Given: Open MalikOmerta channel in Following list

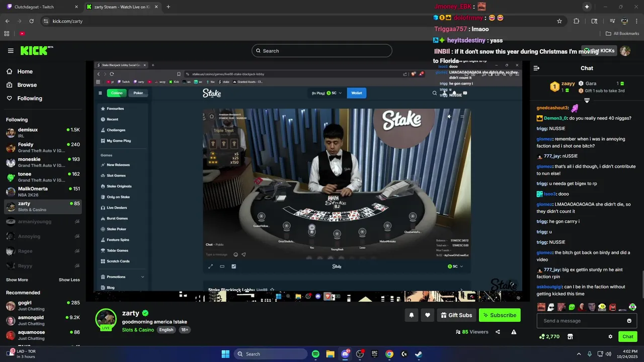Looking at the screenshot, I should click(x=42, y=192).
